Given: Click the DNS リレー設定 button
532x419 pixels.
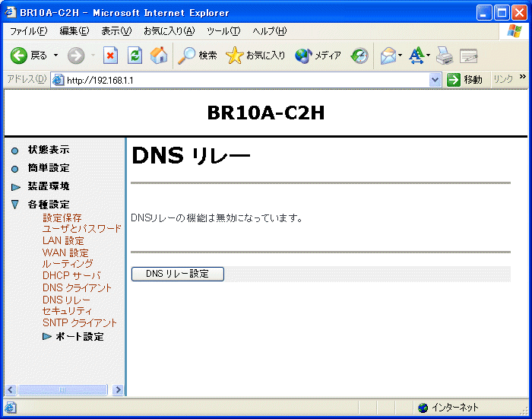Looking at the screenshot, I should (177, 274).
